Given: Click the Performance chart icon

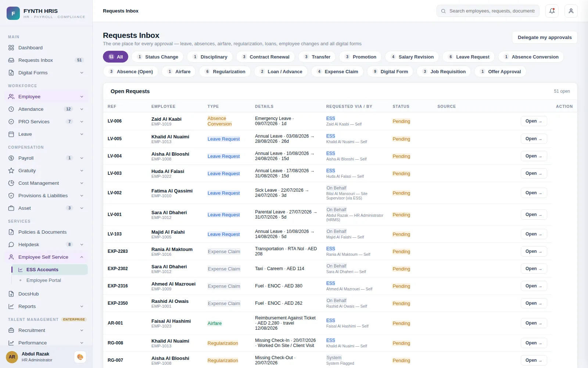Looking at the screenshot, I should pos(11,343).
